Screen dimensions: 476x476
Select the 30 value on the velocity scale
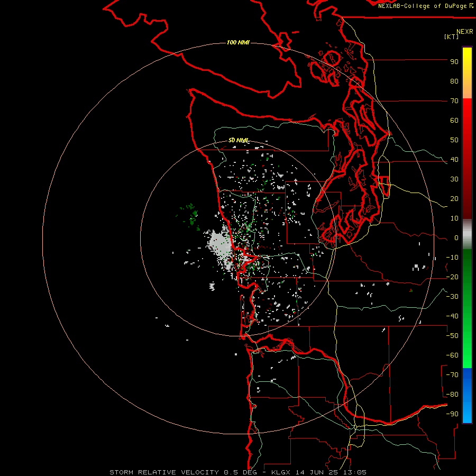tap(454, 179)
